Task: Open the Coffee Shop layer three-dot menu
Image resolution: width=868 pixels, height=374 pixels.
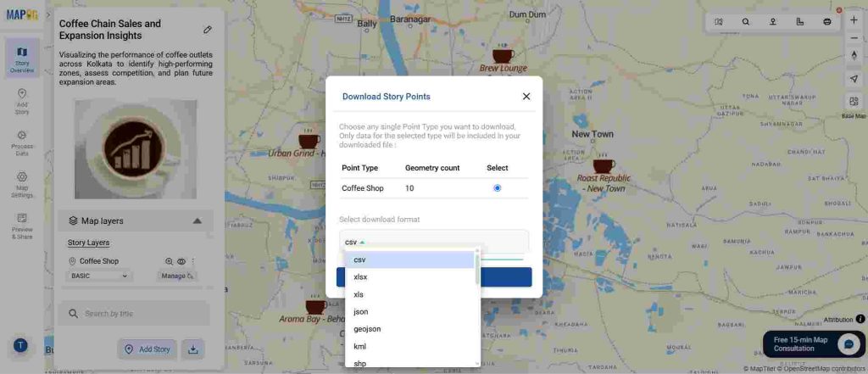Action: [193, 261]
